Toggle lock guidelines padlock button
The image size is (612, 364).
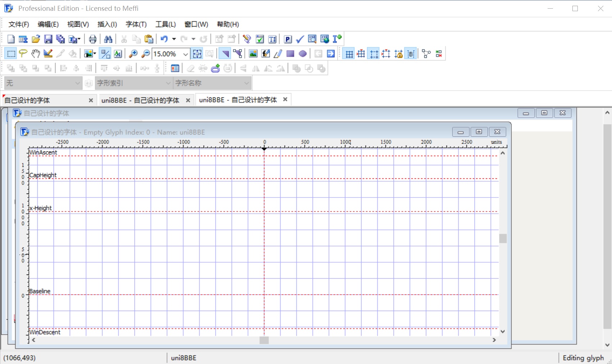coord(399,54)
